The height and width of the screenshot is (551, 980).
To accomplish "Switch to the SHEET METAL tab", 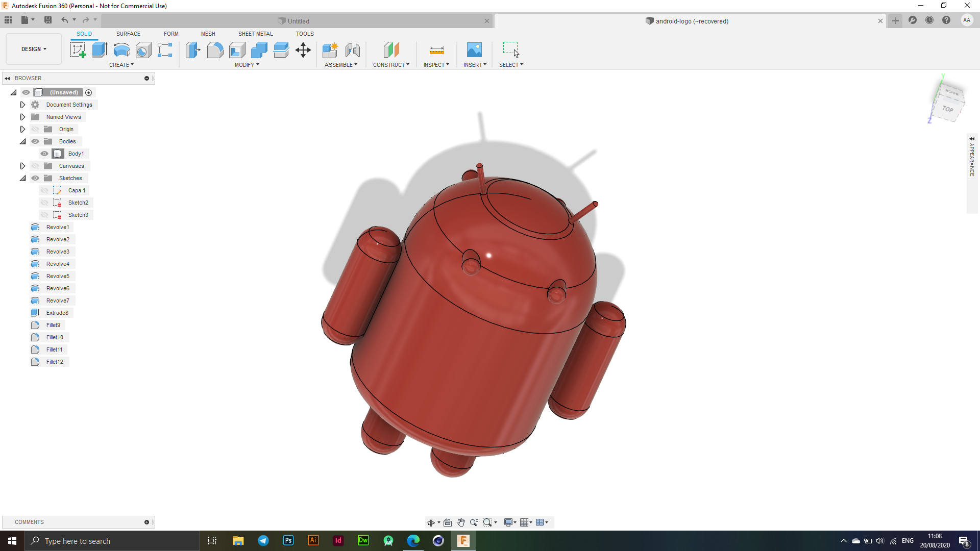I will click(x=255, y=34).
